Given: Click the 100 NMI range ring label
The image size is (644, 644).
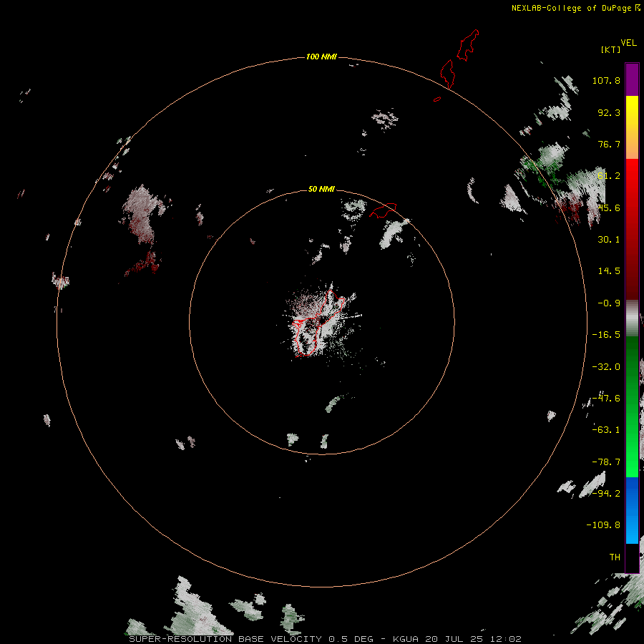Looking at the screenshot, I should (321, 57).
